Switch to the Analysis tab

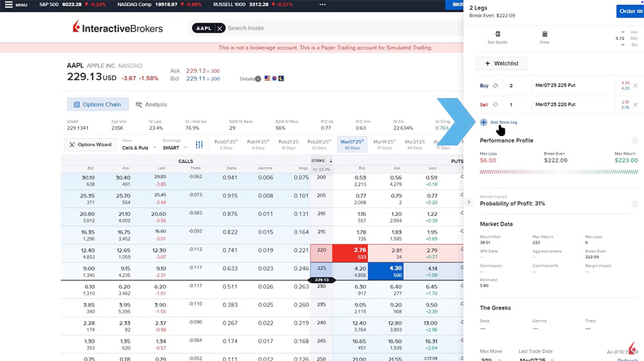click(x=151, y=104)
